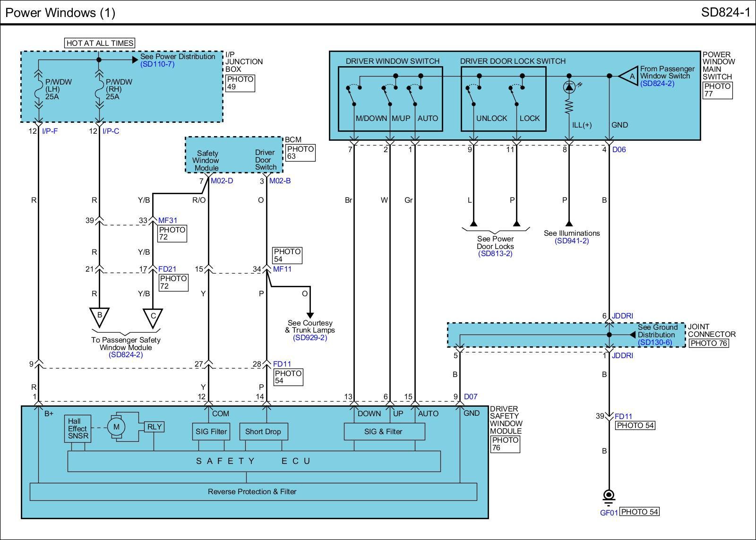This screenshot has height=540, width=756.
Task: Click the Hall Effect SNSR block
Action: (x=77, y=429)
